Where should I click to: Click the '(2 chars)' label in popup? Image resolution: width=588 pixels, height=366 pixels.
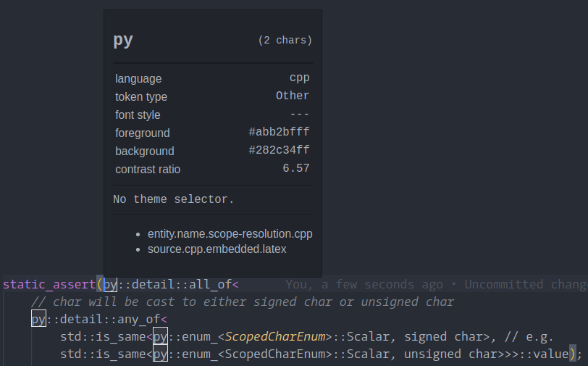click(285, 40)
